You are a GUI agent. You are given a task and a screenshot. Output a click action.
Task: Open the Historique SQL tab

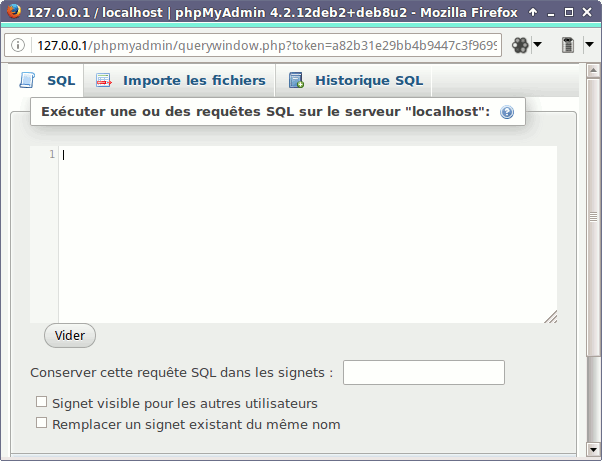coord(354,81)
